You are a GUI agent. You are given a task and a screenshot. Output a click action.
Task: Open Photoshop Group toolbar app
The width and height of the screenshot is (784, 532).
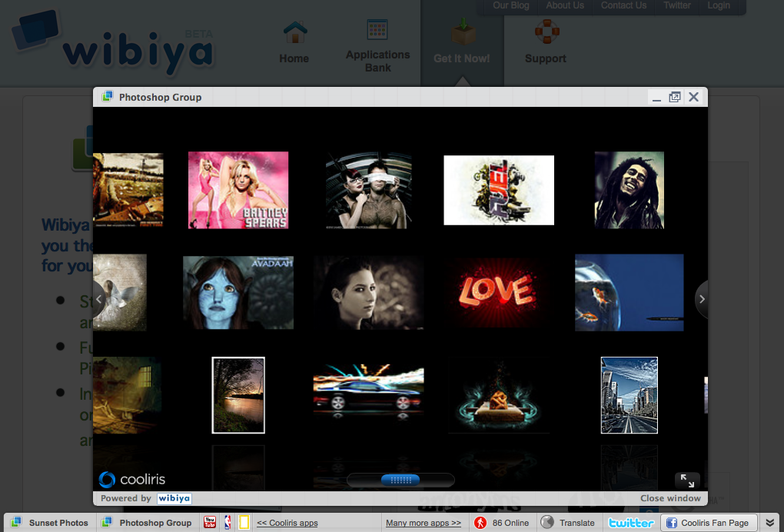(x=147, y=523)
